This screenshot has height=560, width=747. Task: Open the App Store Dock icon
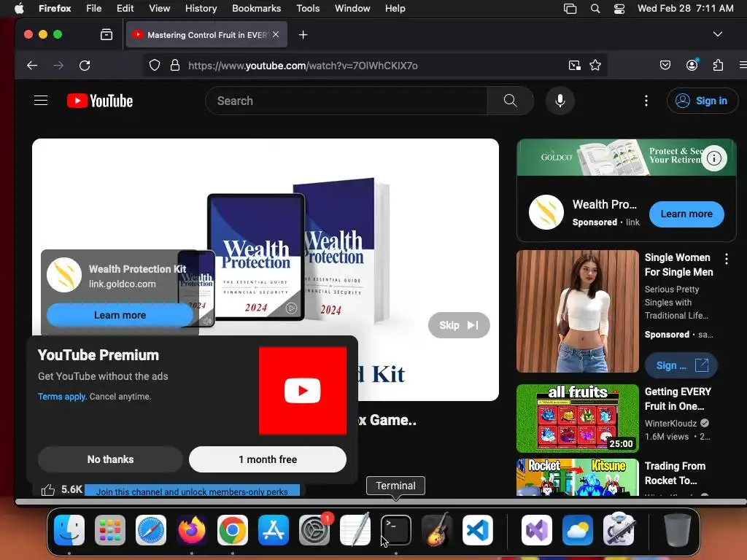pos(274,530)
